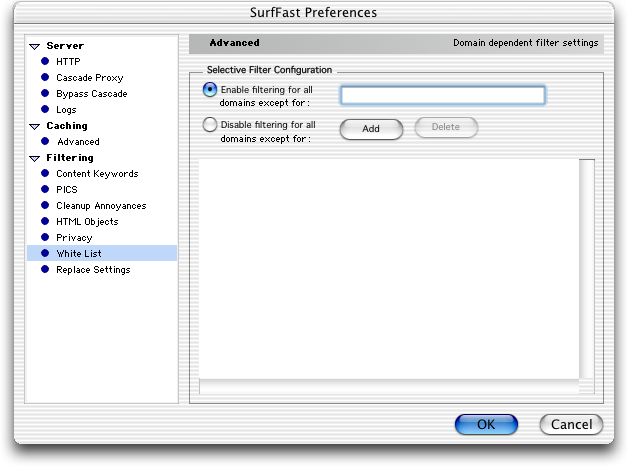Viewport: 628px width, 467px height.
Task: Click the vertical scrollbar of domain list
Action: click(587, 269)
